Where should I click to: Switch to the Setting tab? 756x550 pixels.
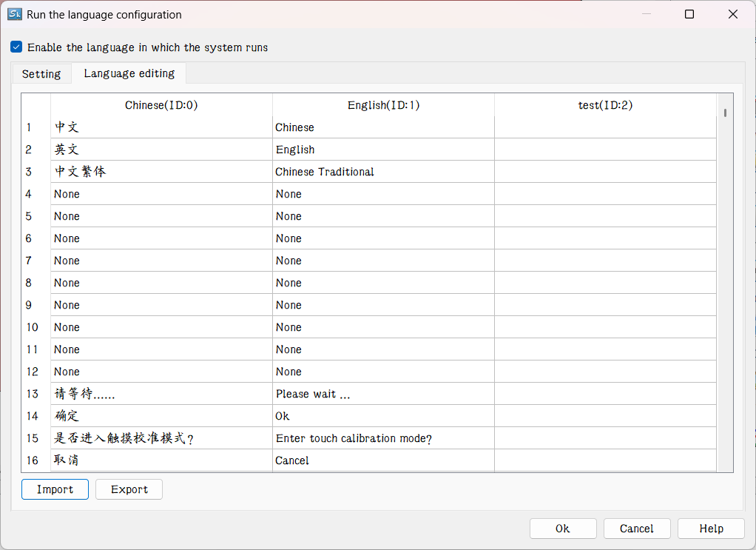click(x=41, y=74)
